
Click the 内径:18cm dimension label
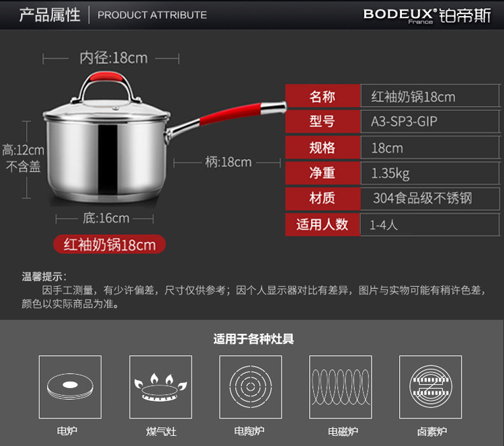click(x=114, y=58)
